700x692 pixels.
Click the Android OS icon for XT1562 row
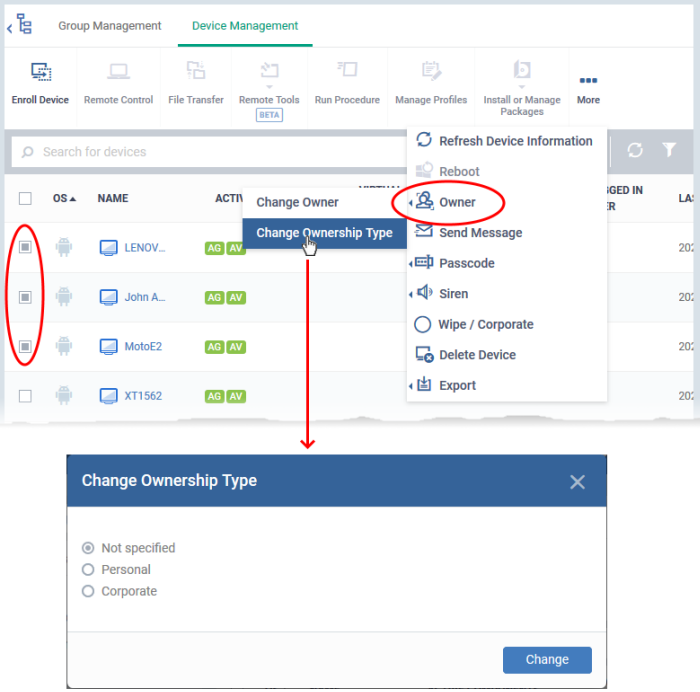64,395
